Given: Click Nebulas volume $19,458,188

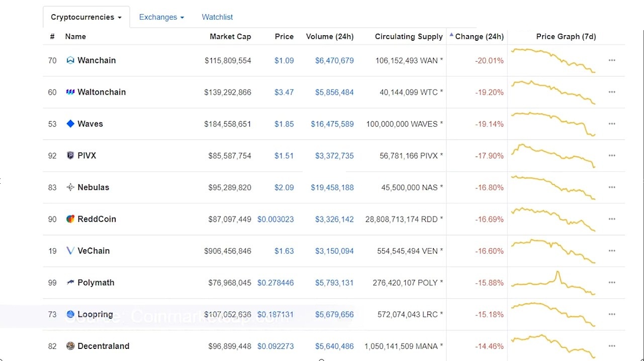Looking at the screenshot, I should coord(332,187).
